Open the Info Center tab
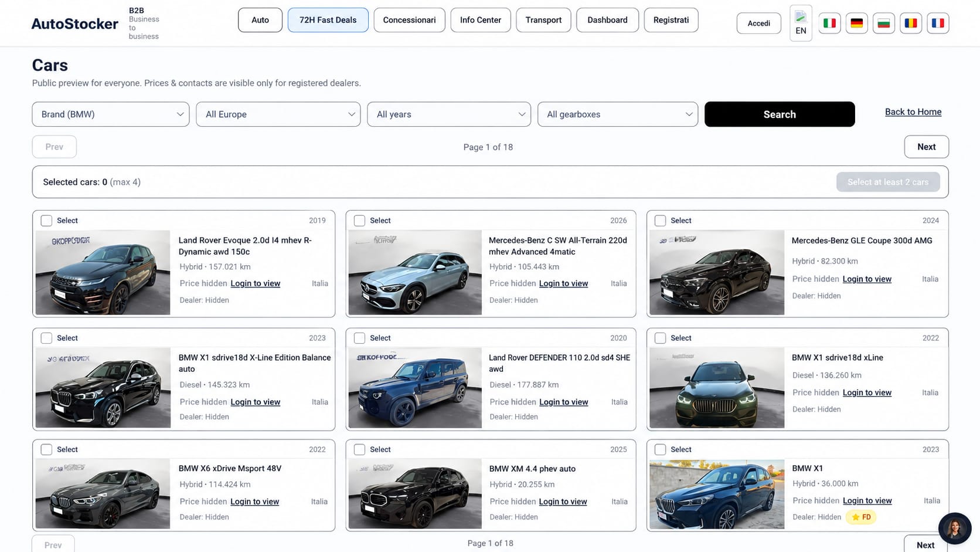 481,20
